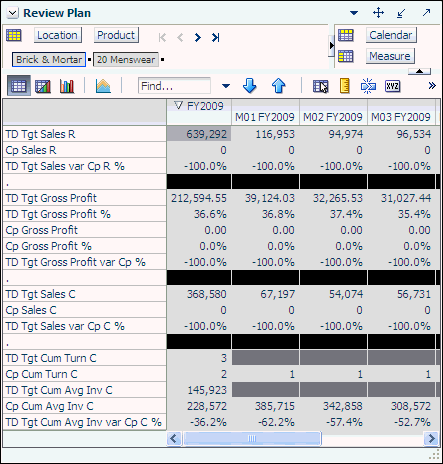The height and width of the screenshot is (464, 443).
Task: Click the 639,292 FY2009 sales cell
Action: (x=199, y=134)
